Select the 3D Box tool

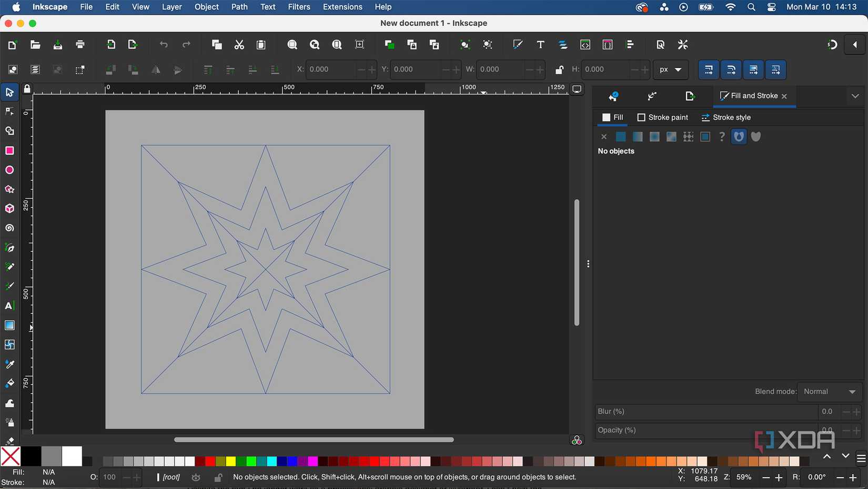pos(9,209)
